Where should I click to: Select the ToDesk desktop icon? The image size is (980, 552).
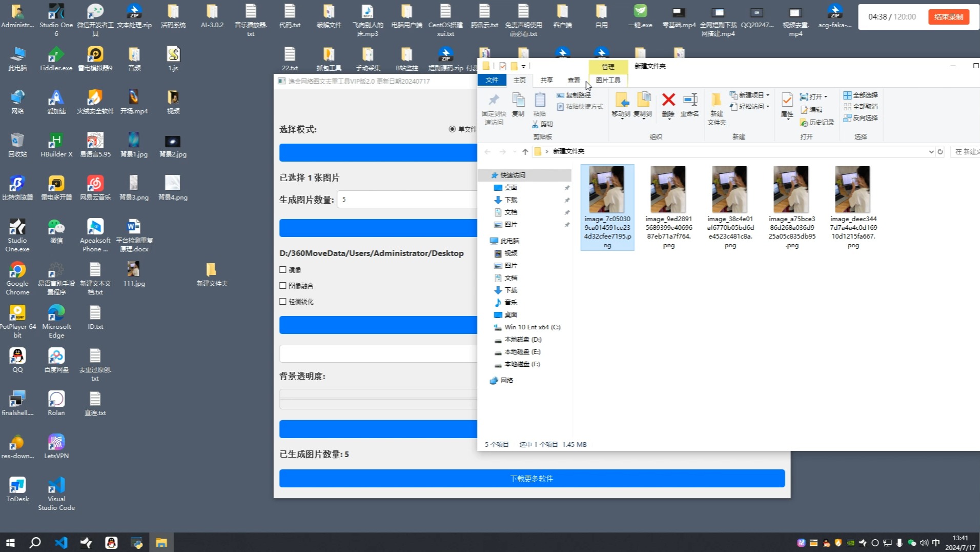click(17, 489)
